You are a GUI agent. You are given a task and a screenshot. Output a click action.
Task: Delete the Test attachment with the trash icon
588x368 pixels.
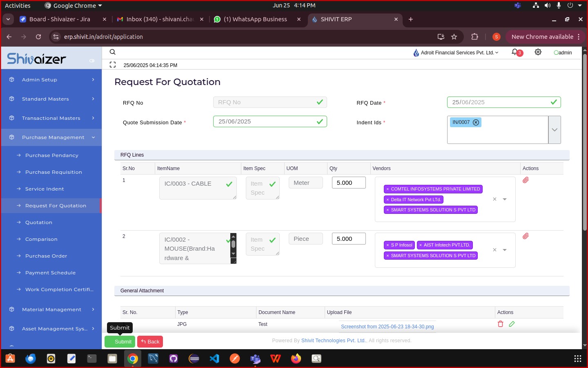(500, 324)
